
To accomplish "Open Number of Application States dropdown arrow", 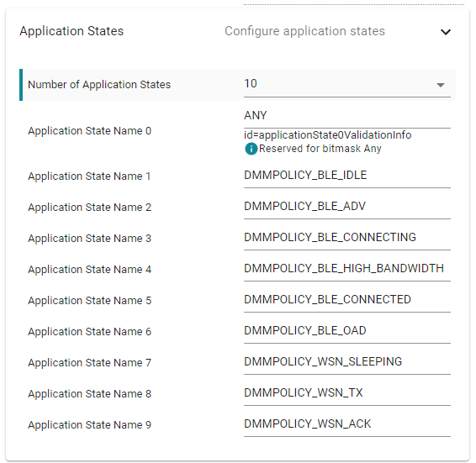I will pyautogui.click(x=441, y=85).
